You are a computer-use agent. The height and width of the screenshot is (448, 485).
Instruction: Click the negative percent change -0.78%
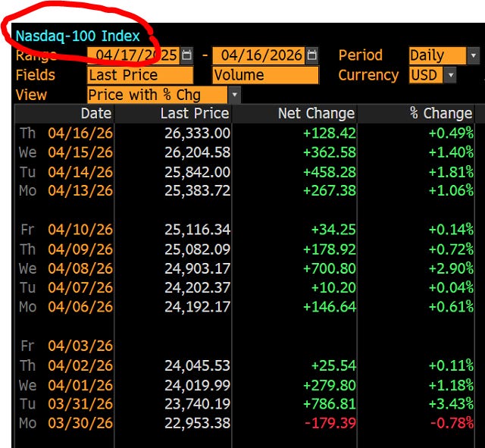[452, 423]
